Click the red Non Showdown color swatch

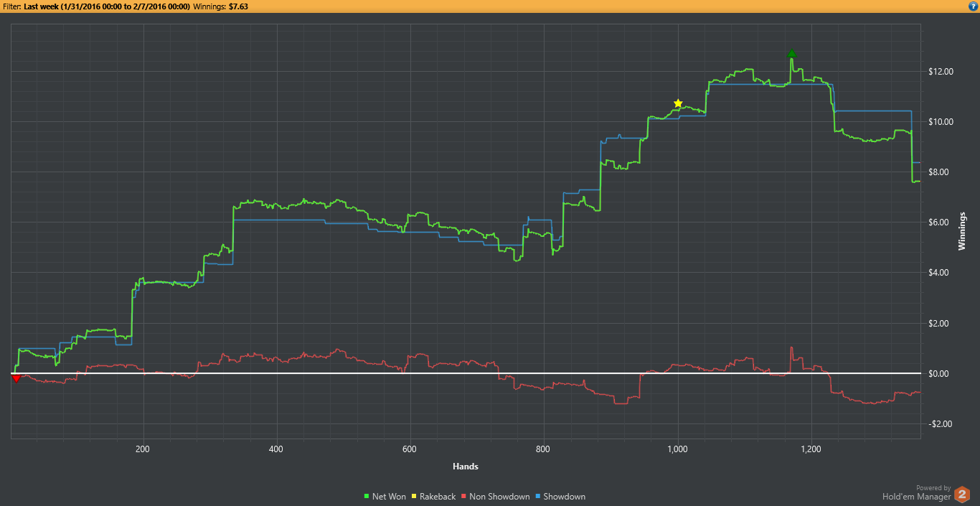(464, 497)
